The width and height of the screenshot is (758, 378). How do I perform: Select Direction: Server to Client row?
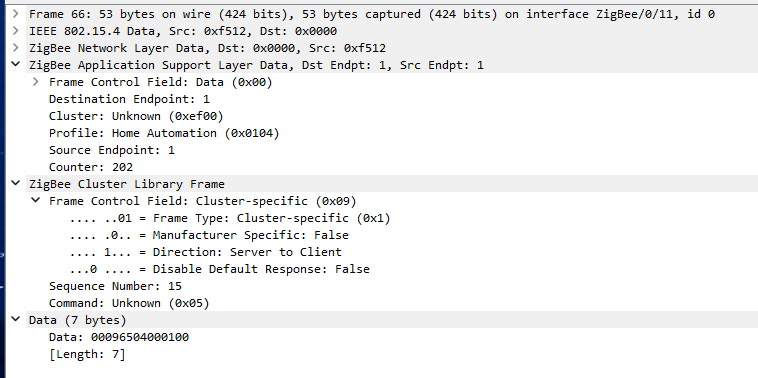[205, 252]
